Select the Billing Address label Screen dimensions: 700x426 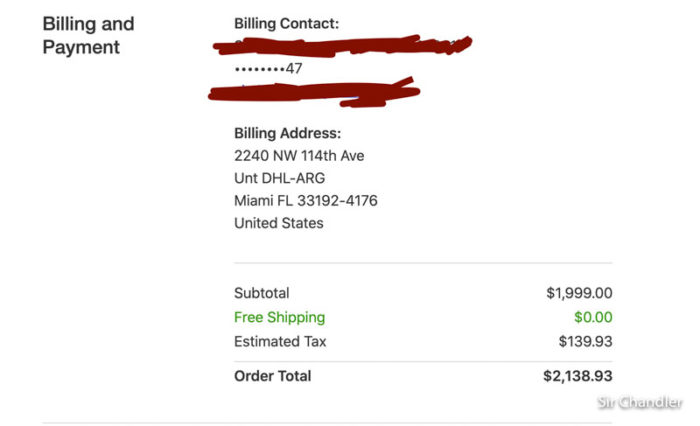288,133
